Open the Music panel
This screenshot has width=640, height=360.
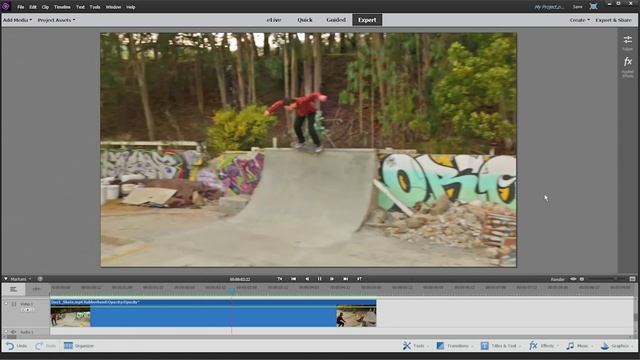tap(579, 346)
